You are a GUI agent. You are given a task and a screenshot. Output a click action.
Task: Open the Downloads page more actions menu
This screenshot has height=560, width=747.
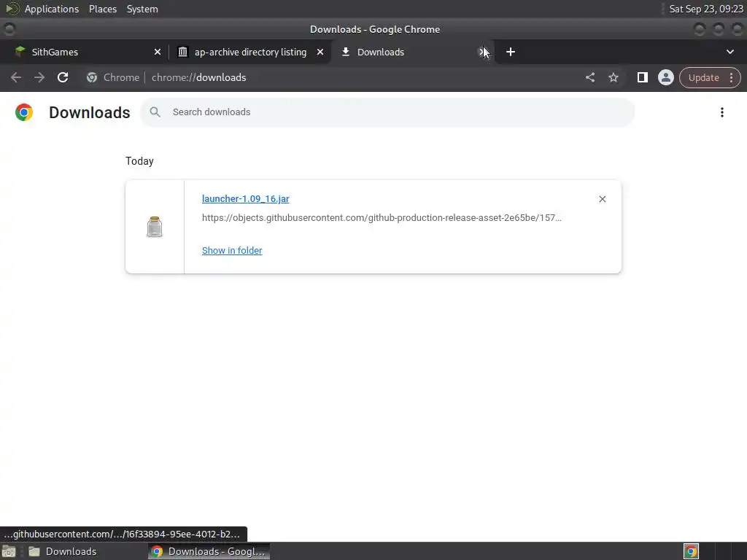(721, 112)
